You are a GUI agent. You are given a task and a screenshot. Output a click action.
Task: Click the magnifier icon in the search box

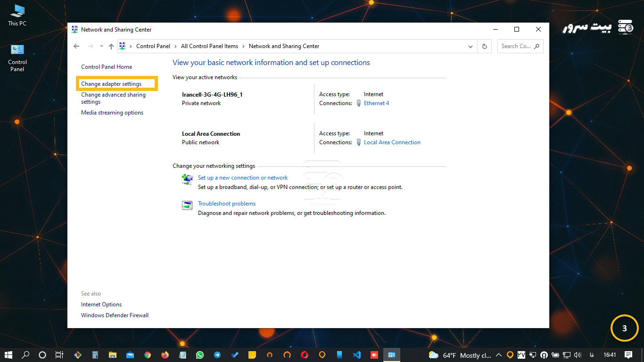(x=537, y=46)
